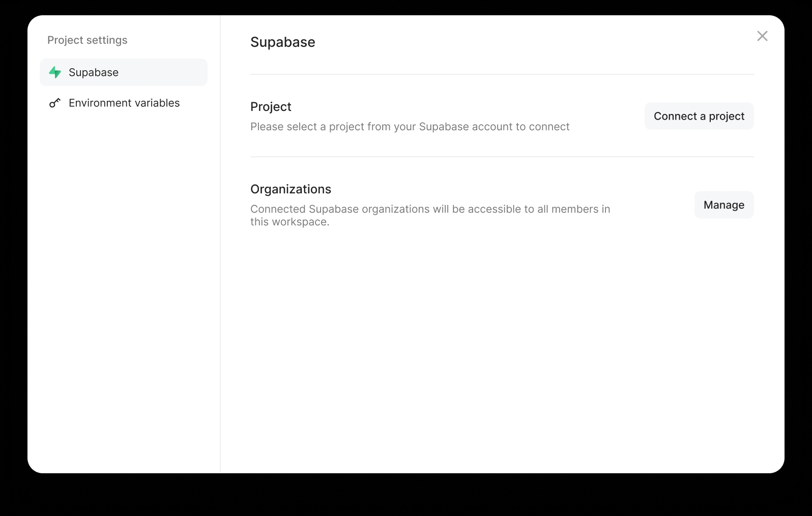
Task: Click the Organizations section heading
Action: 291,189
